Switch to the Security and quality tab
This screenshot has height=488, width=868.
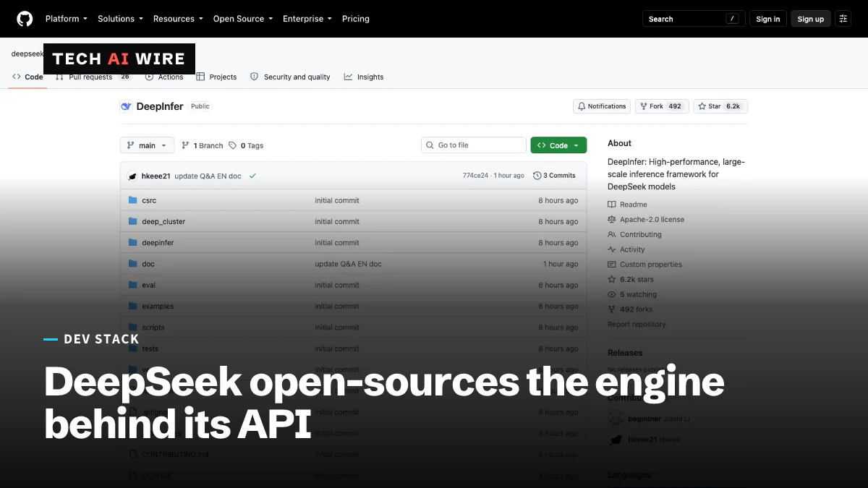(x=290, y=77)
